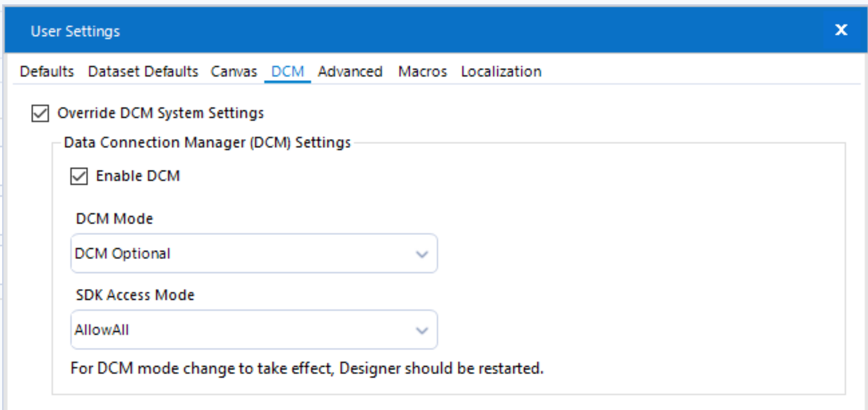
Task: Close the User Settings dialog
Action: (x=841, y=30)
